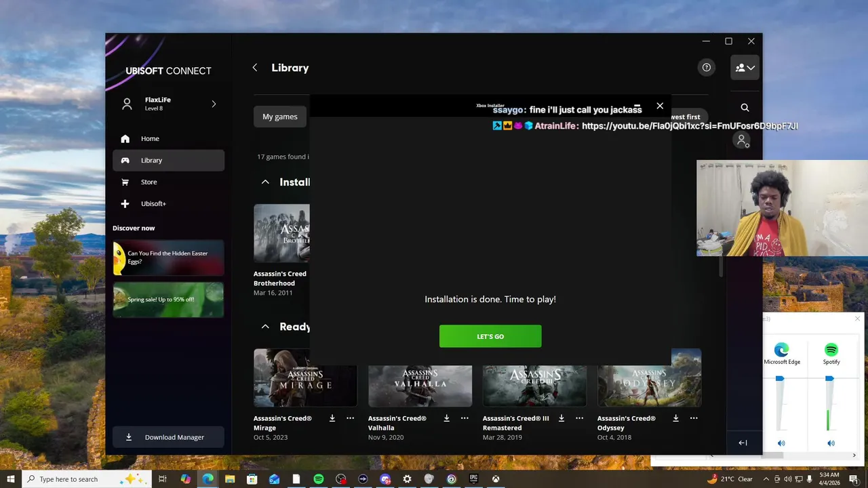The image size is (868, 488).
Task: Download Assassin's Creed Valhalla
Action: click(447, 418)
